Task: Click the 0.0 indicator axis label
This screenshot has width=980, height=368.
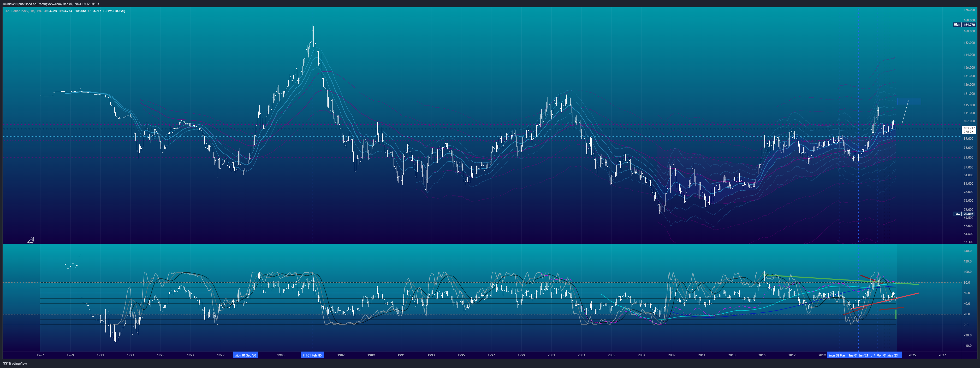Action: (966, 325)
